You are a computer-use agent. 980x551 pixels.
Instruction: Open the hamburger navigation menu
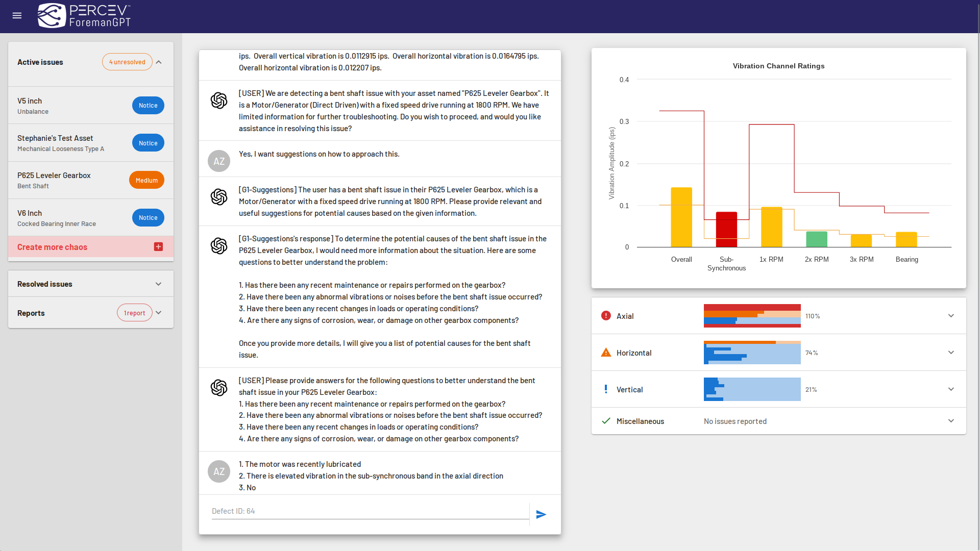click(x=17, y=15)
